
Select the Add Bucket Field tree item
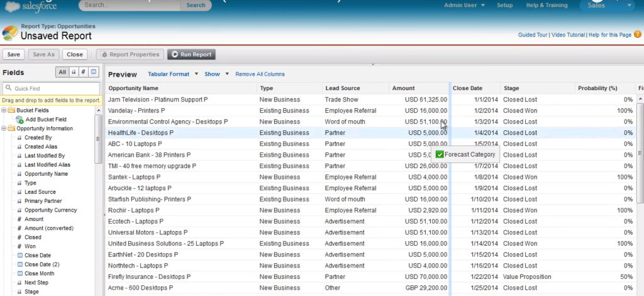pyautogui.click(x=45, y=120)
